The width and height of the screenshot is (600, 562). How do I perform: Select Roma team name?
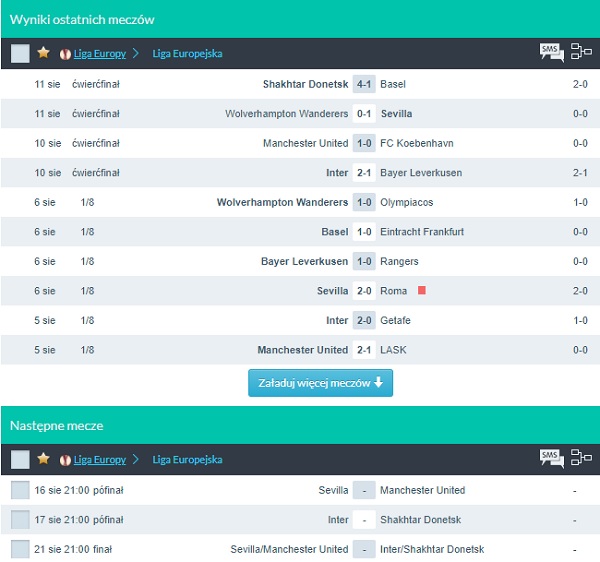coord(393,291)
